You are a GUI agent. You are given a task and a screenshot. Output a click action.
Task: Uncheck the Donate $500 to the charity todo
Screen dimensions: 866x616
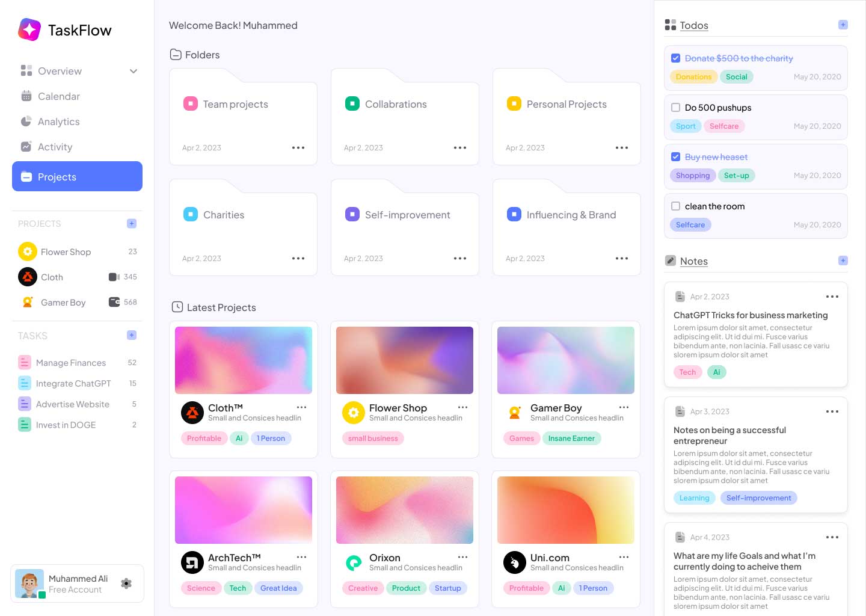(x=675, y=58)
